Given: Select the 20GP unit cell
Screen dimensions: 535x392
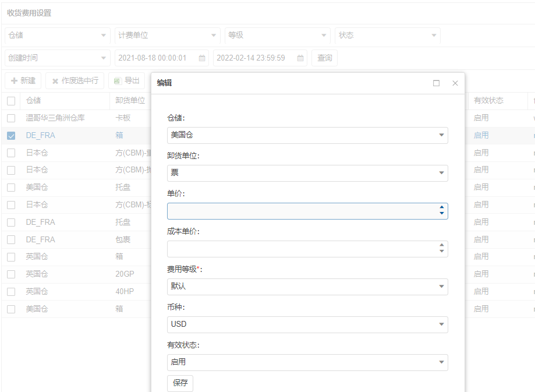Looking at the screenshot, I should (x=125, y=274).
